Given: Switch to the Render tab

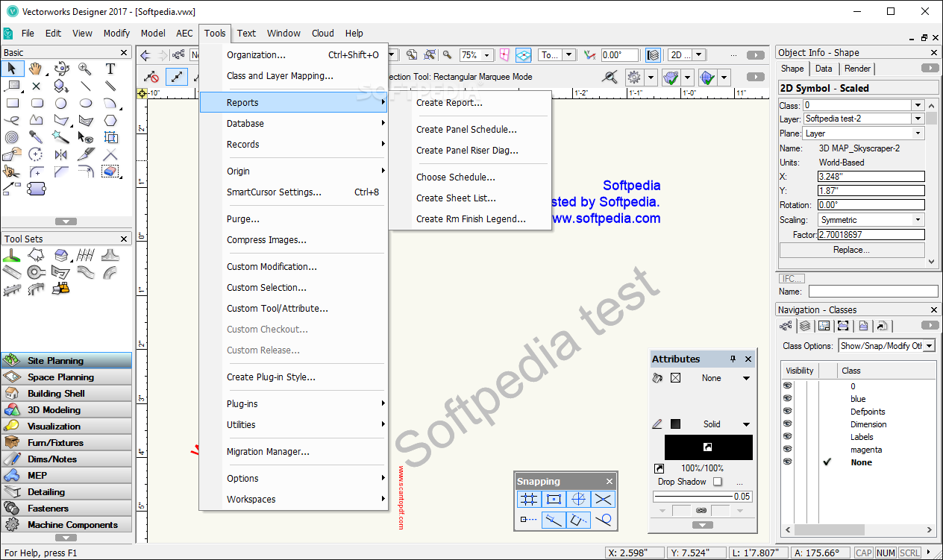Looking at the screenshot, I should (857, 69).
